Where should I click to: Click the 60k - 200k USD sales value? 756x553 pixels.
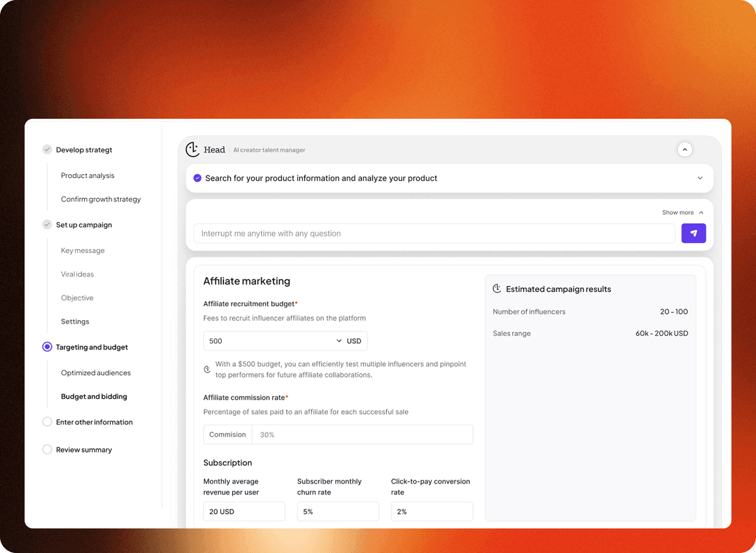pos(662,333)
